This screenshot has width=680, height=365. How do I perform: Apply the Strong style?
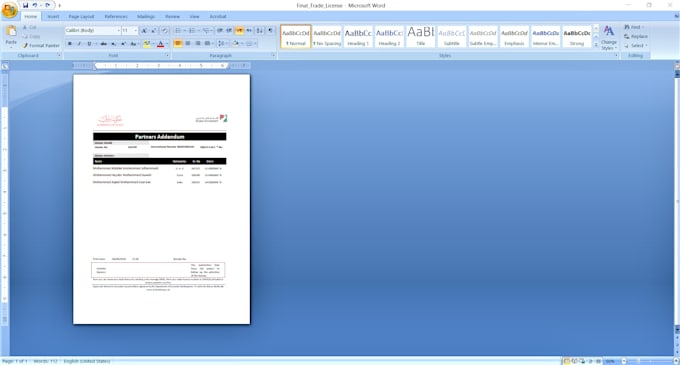(577, 36)
